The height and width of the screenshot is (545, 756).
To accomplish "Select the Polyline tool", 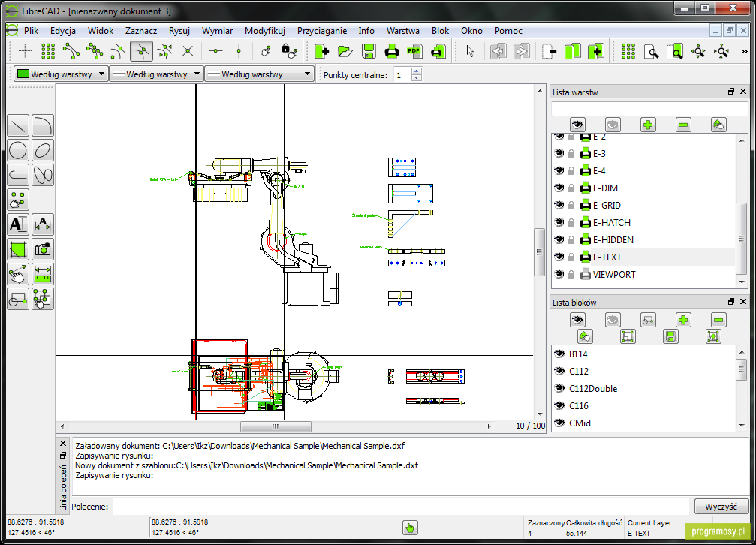I will (18, 175).
